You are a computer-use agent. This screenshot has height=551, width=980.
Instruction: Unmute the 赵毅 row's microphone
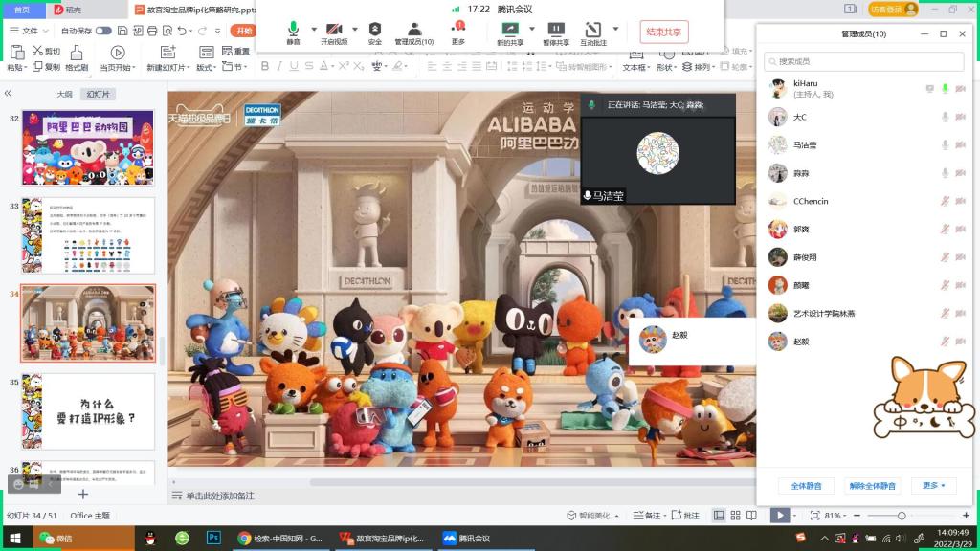click(945, 342)
